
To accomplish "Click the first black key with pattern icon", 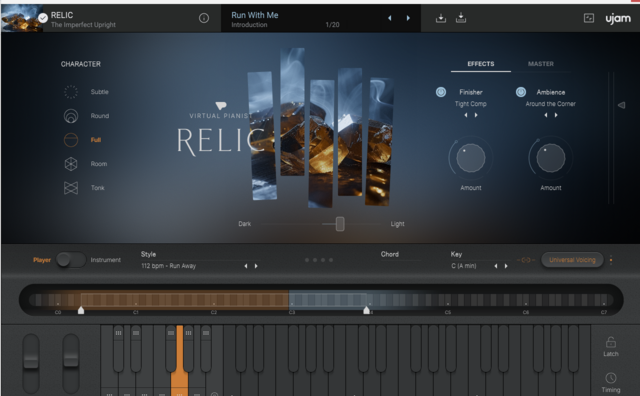I will tap(118, 348).
